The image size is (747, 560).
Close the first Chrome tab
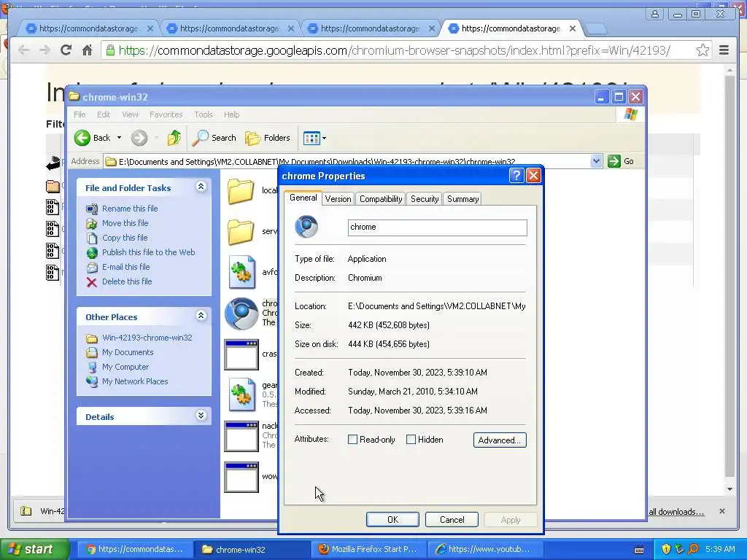coord(150,28)
